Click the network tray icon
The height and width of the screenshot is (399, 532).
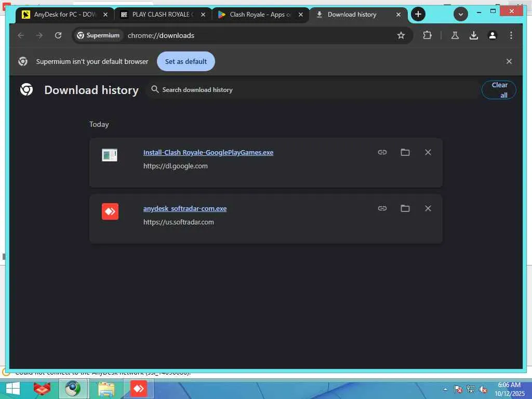point(470,390)
